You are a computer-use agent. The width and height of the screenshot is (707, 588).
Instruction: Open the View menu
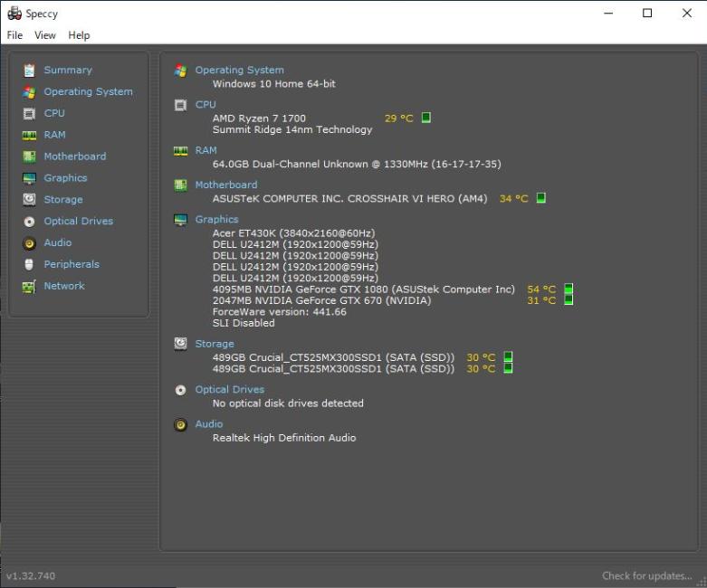coord(45,35)
